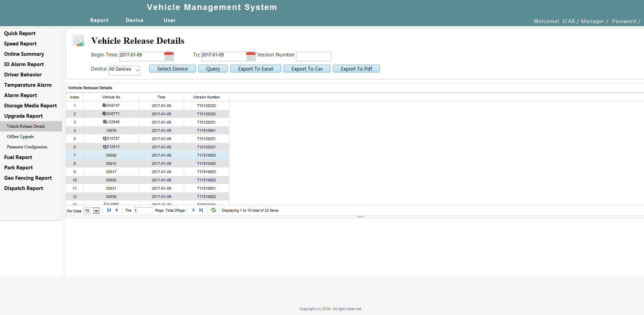
Task: Click the report icon beside page title
Action: click(x=78, y=41)
